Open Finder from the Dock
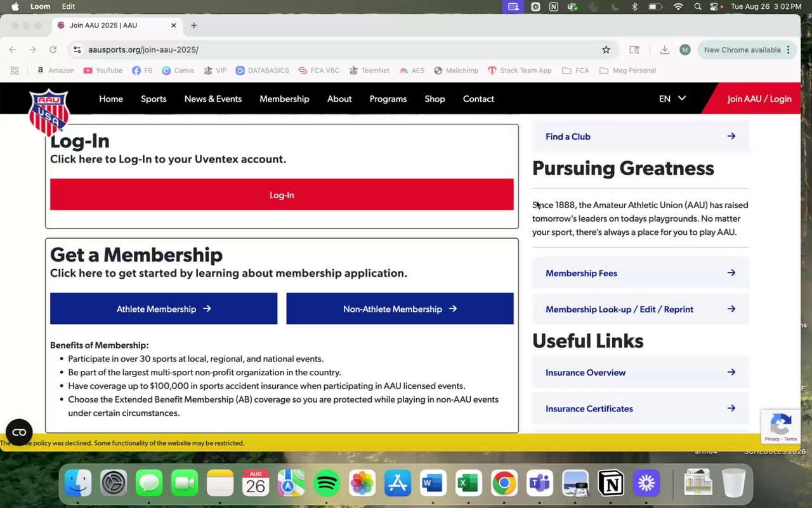The image size is (812, 508). point(79,484)
